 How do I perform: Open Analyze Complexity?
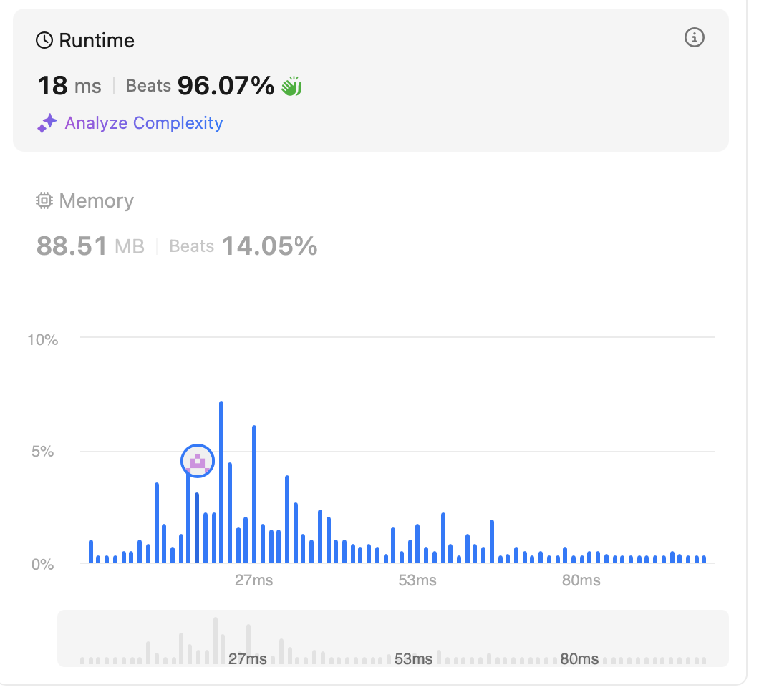[143, 123]
